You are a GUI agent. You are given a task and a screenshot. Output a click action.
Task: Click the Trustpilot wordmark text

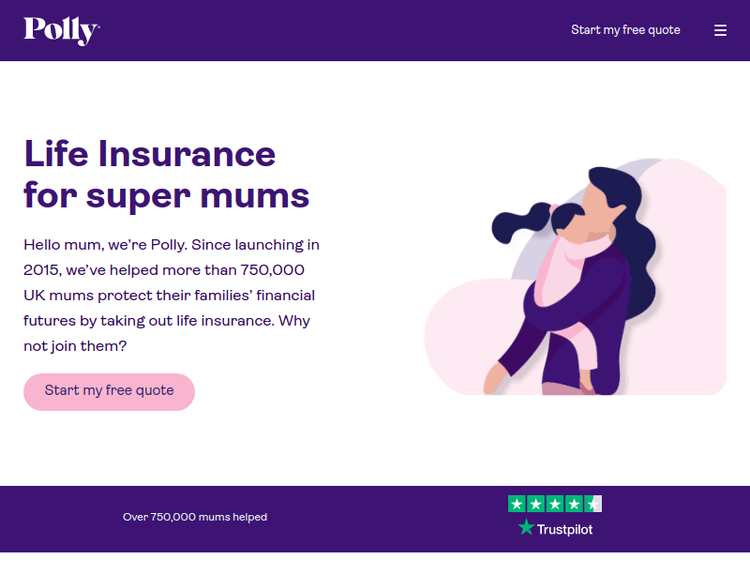[x=565, y=529]
